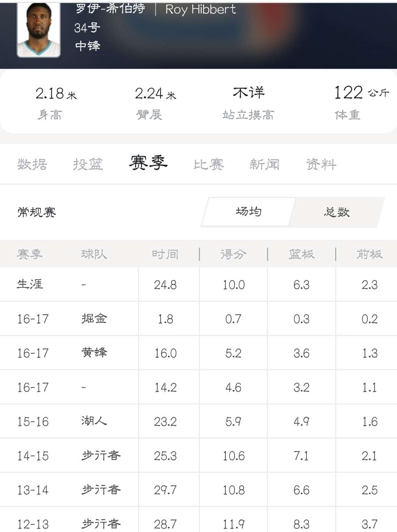
Task: Go to the 比赛 tab
Action: tap(209, 164)
